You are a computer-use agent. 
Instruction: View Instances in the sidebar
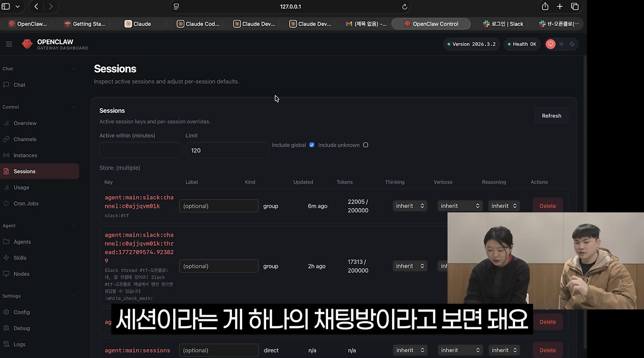click(26, 155)
